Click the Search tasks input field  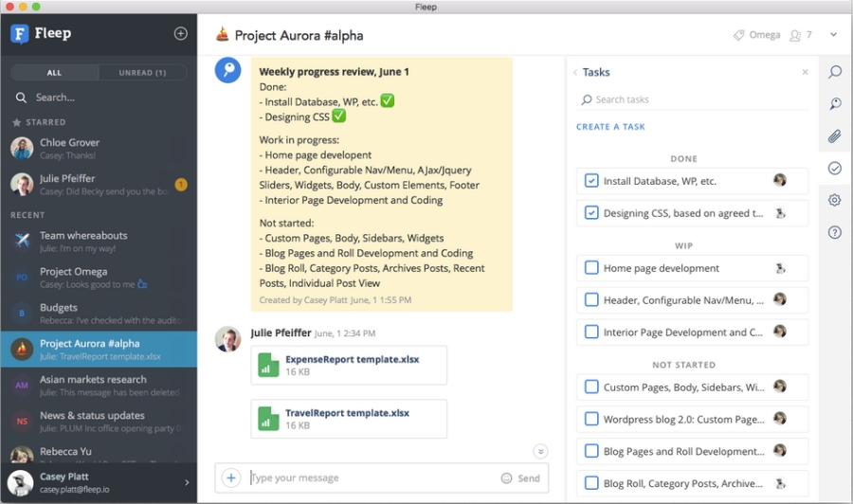point(692,99)
